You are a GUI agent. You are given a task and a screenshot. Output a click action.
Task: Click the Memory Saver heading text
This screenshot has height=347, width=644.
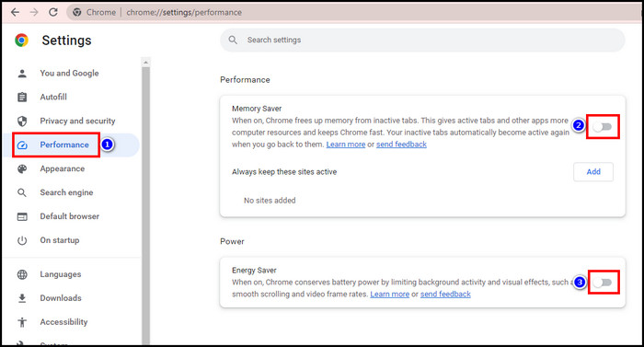click(257, 109)
